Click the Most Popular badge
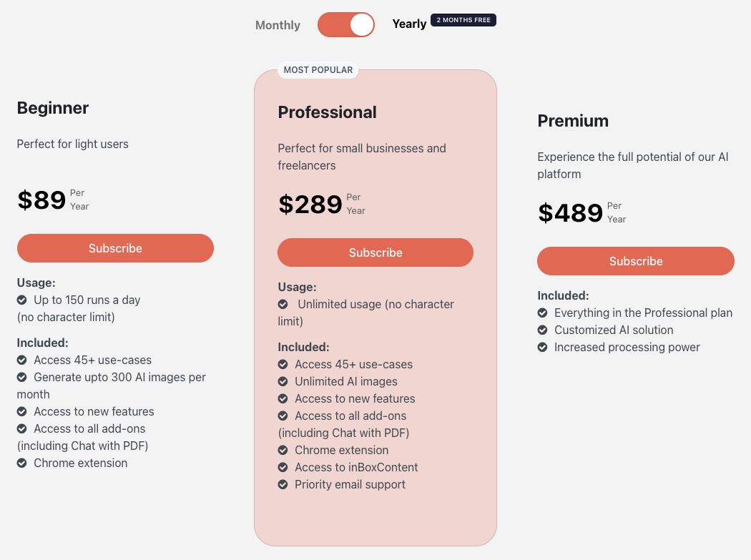 318,70
